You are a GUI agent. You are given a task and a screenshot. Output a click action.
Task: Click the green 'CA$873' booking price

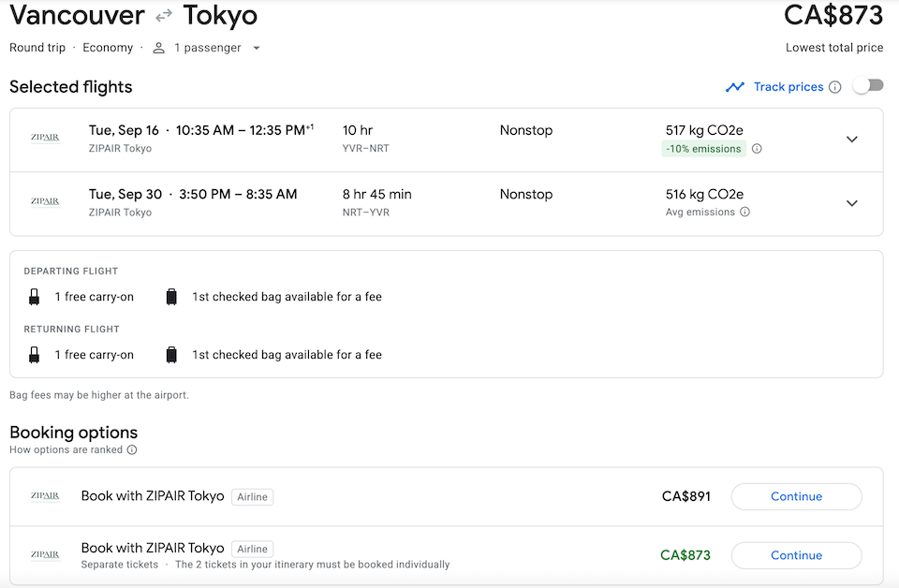coord(685,555)
